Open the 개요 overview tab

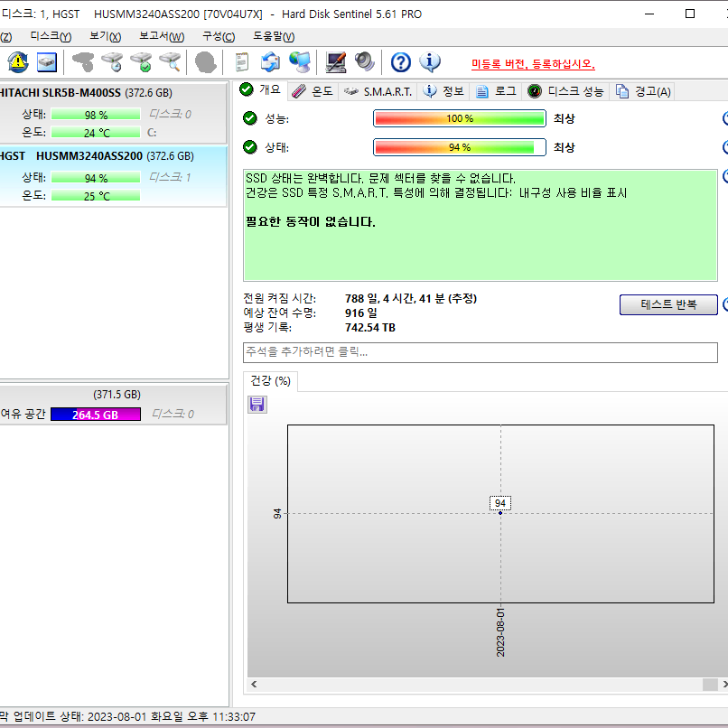[x=261, y=90]
